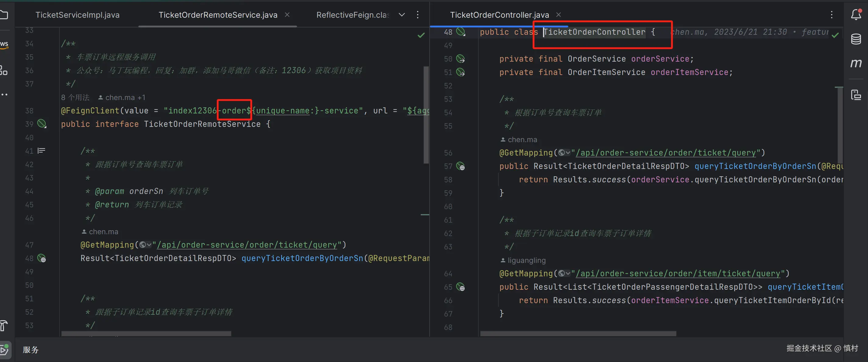This screenshot has width=868, height=362.
Task: Click bean gutter icon beside orderService field
Action: click(461, 59)
